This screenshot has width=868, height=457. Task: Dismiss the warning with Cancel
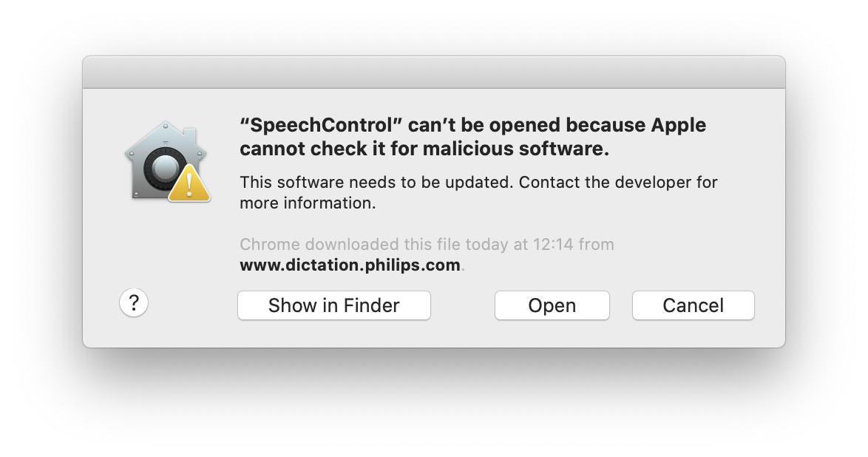[x=693, y=305]
